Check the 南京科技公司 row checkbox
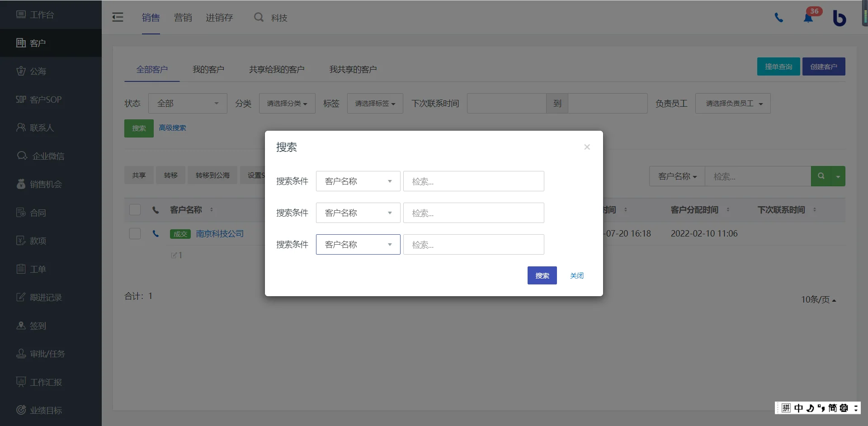The height and width of the screenshot is (426, 868). (x=135, y=234)
